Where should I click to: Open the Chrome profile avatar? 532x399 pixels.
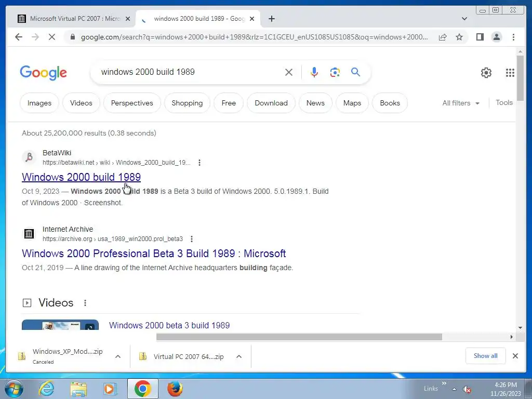click(496, 37)
